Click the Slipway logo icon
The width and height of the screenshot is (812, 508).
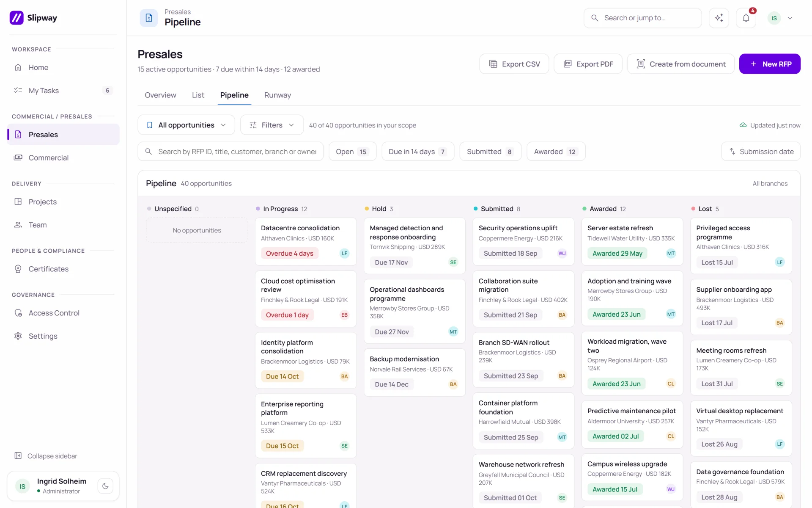[16, 18]
